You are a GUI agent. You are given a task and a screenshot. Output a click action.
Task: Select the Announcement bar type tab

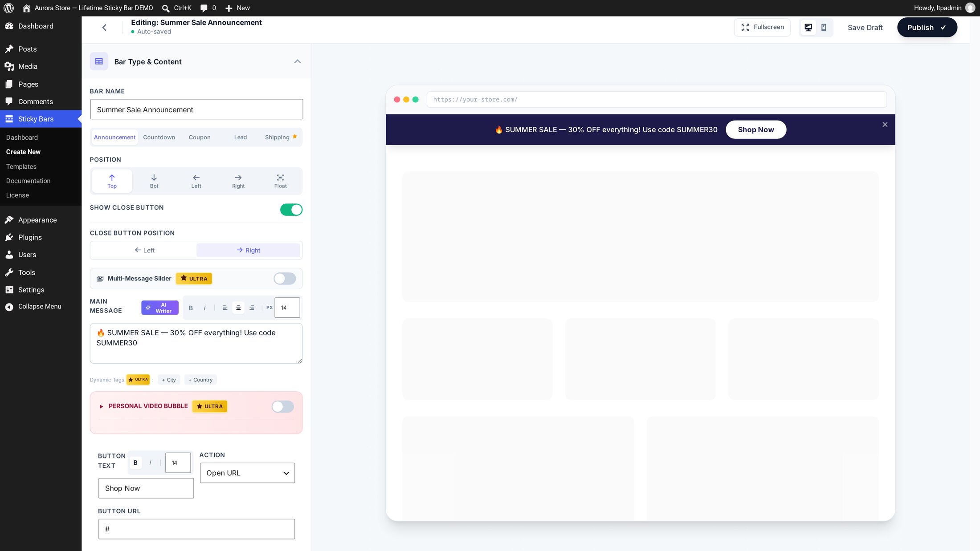click(114, 138)
